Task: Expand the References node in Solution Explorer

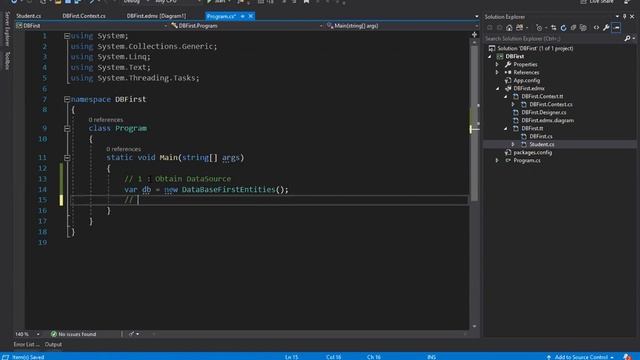Action: click(x=497, y=73)
